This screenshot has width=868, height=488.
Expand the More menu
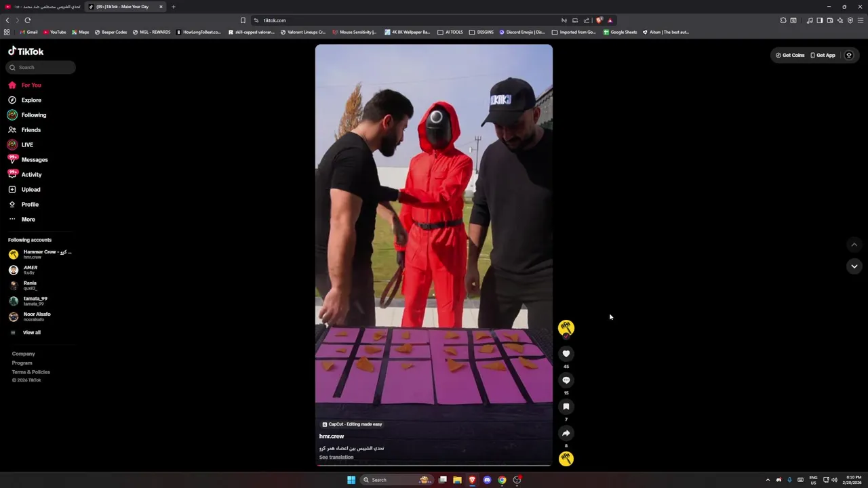[x=22, y=220]
